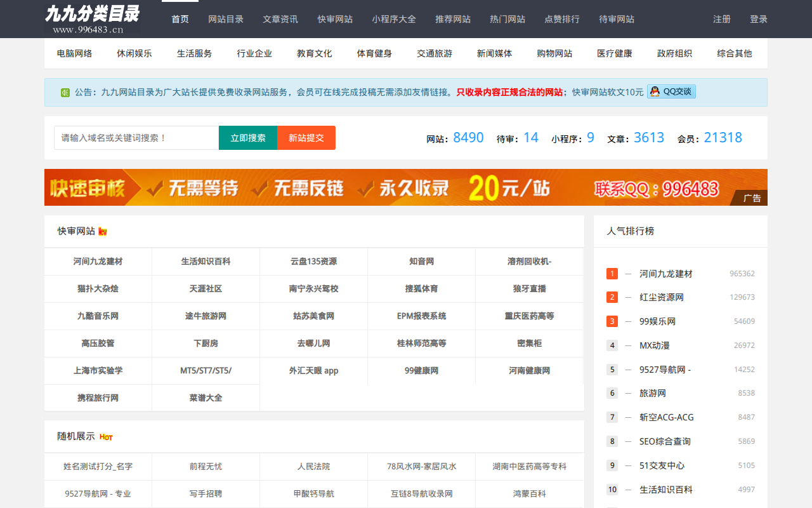Screen dimensions: 812x508
Task: Click the 3613 article count
Action: 649,137
